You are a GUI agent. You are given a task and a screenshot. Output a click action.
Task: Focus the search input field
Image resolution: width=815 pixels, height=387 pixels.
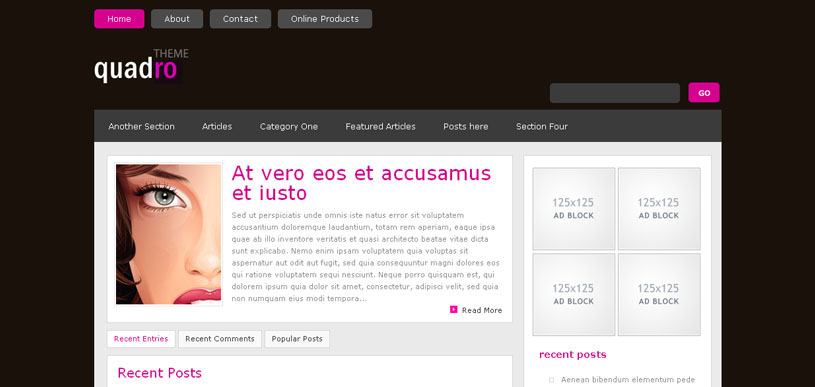(615, 93)
